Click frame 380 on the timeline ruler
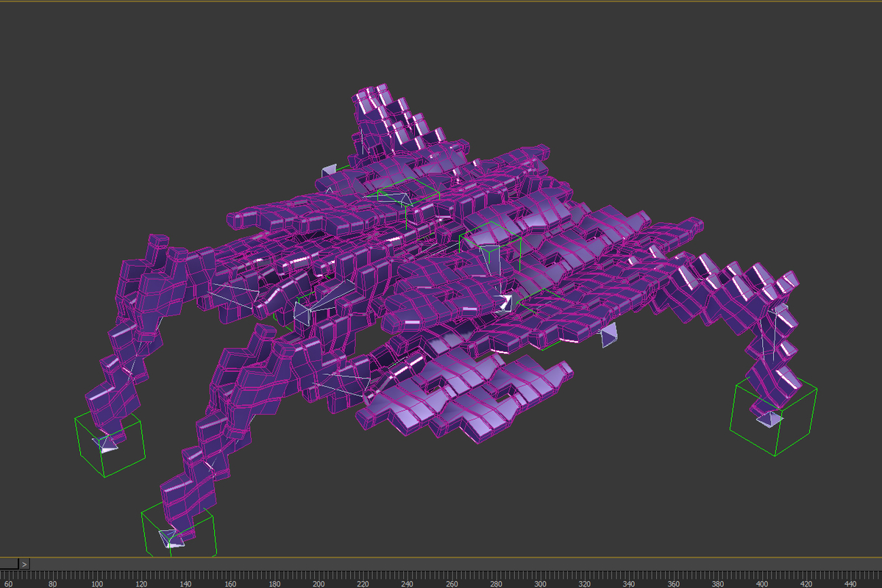 tap(716, 581)
